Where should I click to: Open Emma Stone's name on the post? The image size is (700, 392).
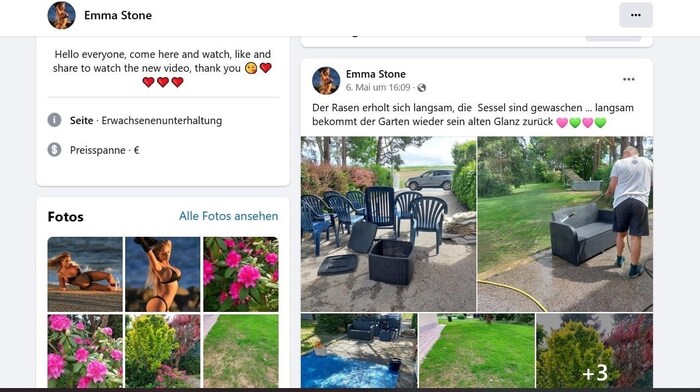(376, 74)
